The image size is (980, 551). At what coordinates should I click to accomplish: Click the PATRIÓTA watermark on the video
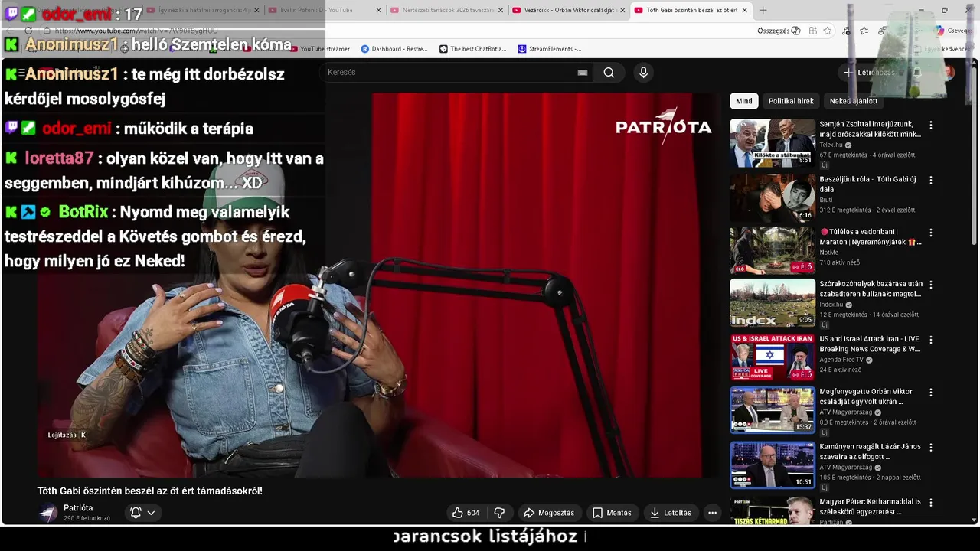pos(663,126)
